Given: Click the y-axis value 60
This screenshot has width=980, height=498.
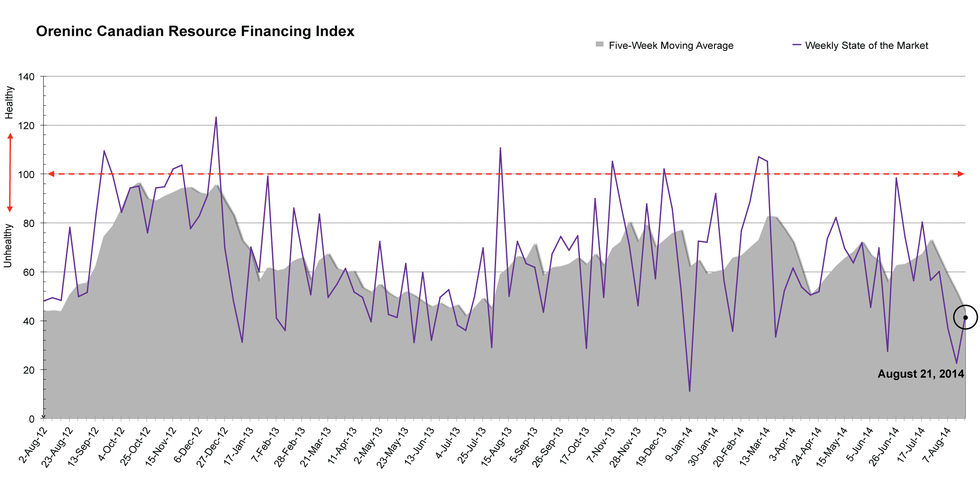Looking at the screenshot, I should 29,273.
